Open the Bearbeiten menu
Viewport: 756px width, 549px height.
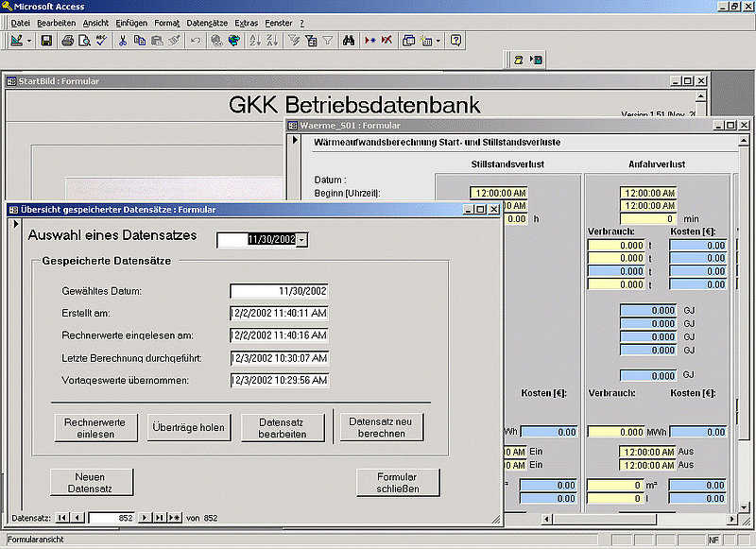pyautogui.click(x=57, y=23)
